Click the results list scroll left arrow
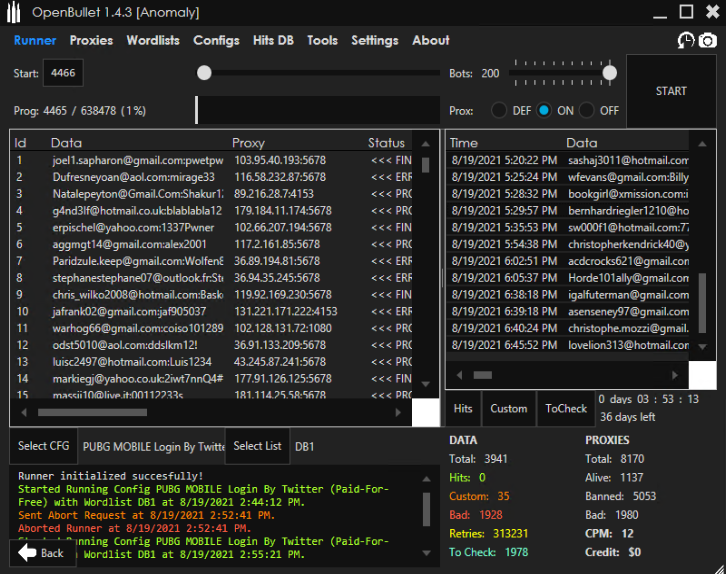The width and height of the screenshot is (726, 574). coord(459,375)
